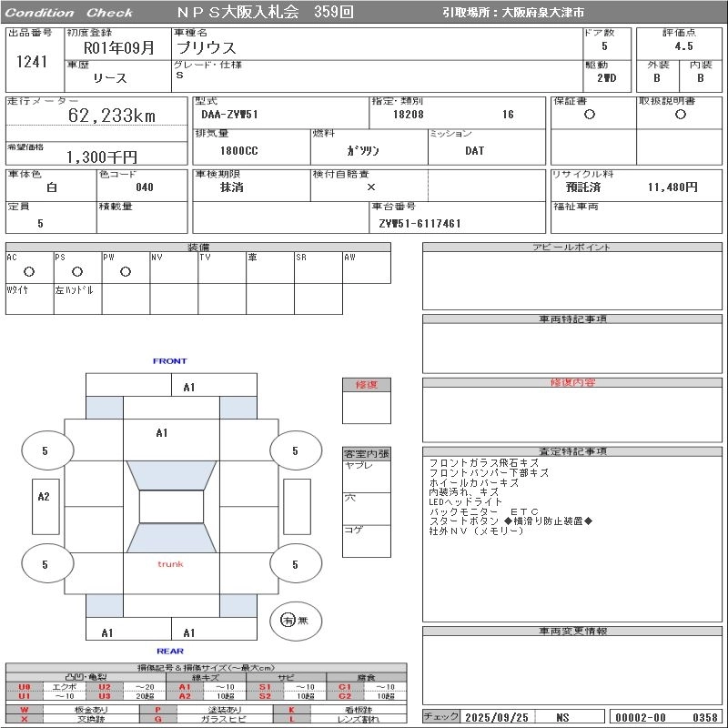
Task: Select the lot number 1241
Action: pos(32,61)
